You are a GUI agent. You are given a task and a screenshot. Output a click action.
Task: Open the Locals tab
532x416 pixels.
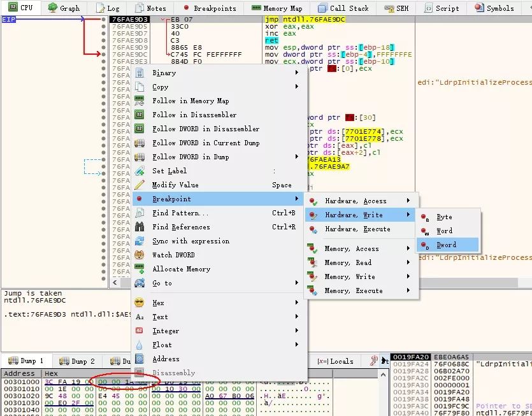coord(335,361)
